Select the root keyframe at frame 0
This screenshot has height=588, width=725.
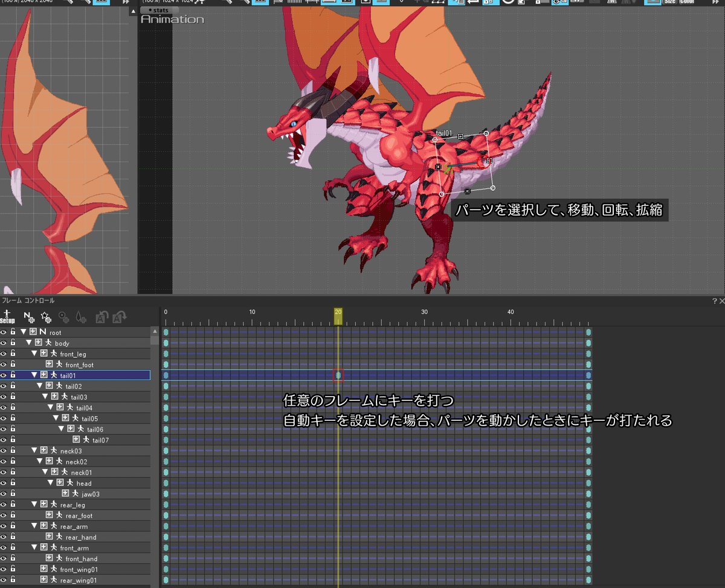[x=166, y=332]
